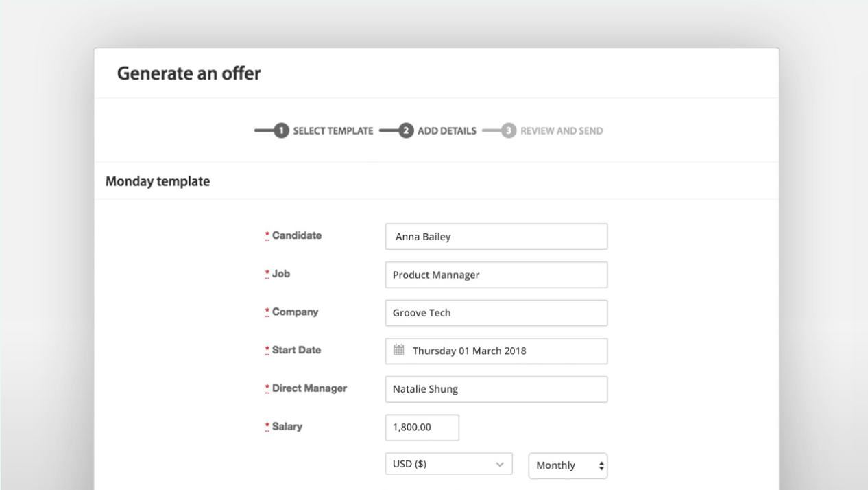Open the USD ($) currency dropdown
The height and width of the screenshot is (490, 868).
click(449, 463)
